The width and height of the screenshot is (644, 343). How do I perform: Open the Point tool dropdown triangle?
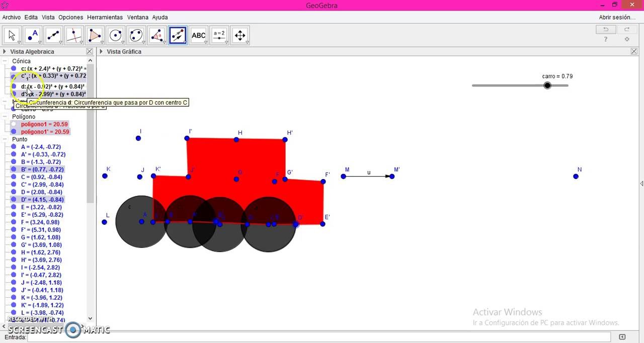39,42
